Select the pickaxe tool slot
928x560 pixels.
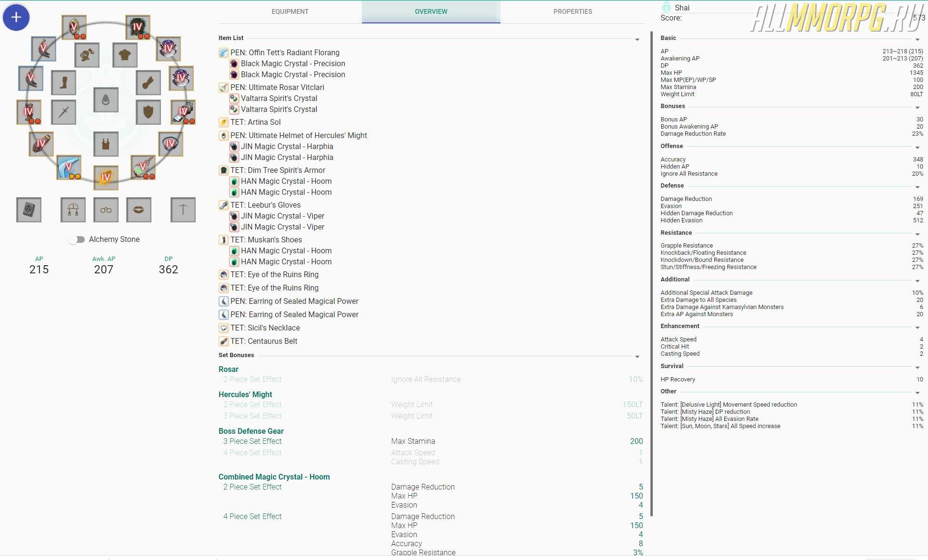point(183,210)
